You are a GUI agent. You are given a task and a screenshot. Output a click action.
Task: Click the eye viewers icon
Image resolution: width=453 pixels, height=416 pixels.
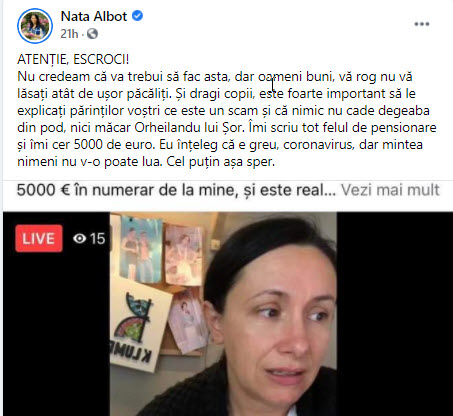80,239
